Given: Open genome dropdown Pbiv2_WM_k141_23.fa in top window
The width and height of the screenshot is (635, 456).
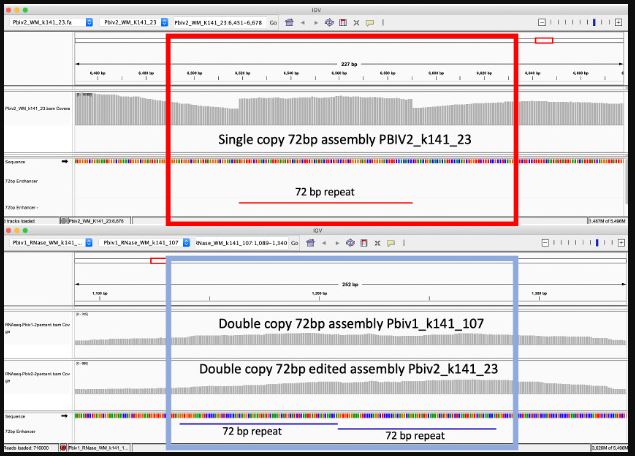Looking at the screenshot, I should (x=51, y=22).
